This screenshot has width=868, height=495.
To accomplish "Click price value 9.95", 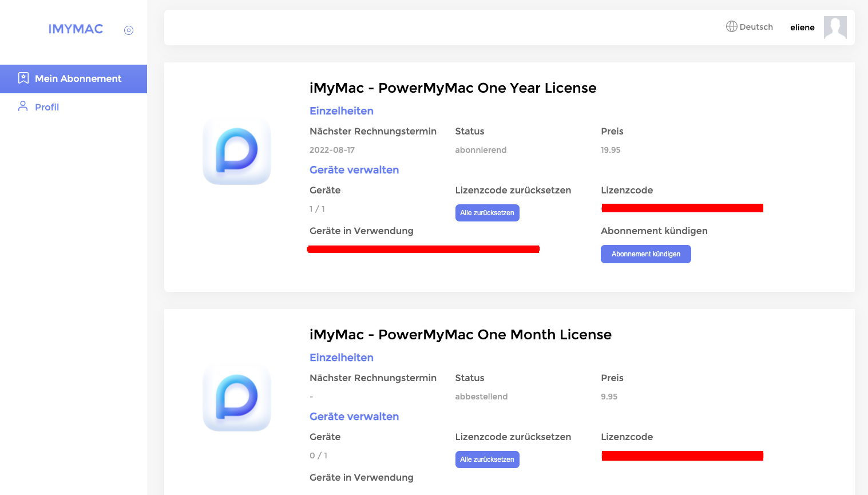I will (x=609, y=397).
